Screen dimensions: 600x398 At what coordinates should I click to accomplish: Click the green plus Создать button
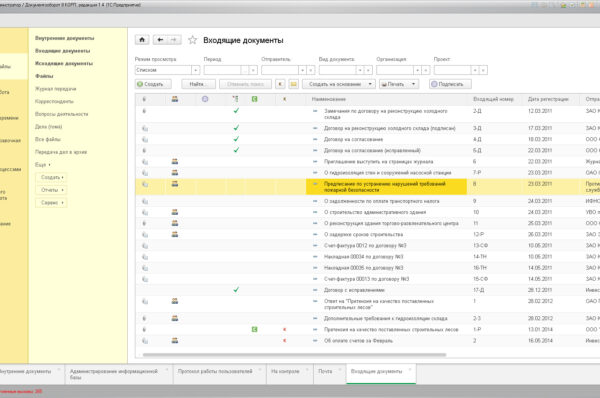pyautogui.click(x=153, y=84)
